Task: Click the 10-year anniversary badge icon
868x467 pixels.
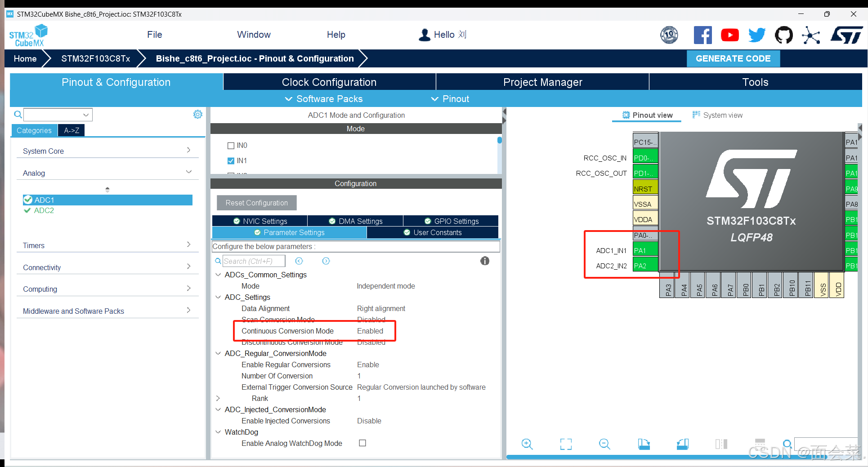Action: pyautogui.click(x=669, y=35)
